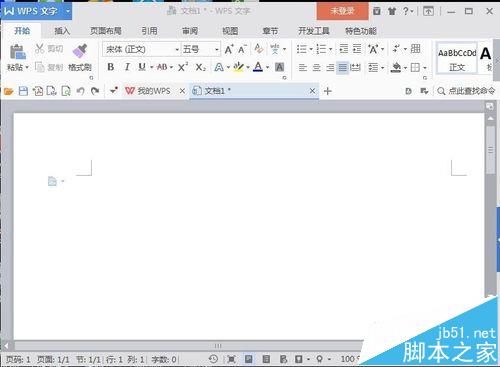The image size is (500, 367).
Task: Toggle Underline formatting
Action: click(142, 67)
